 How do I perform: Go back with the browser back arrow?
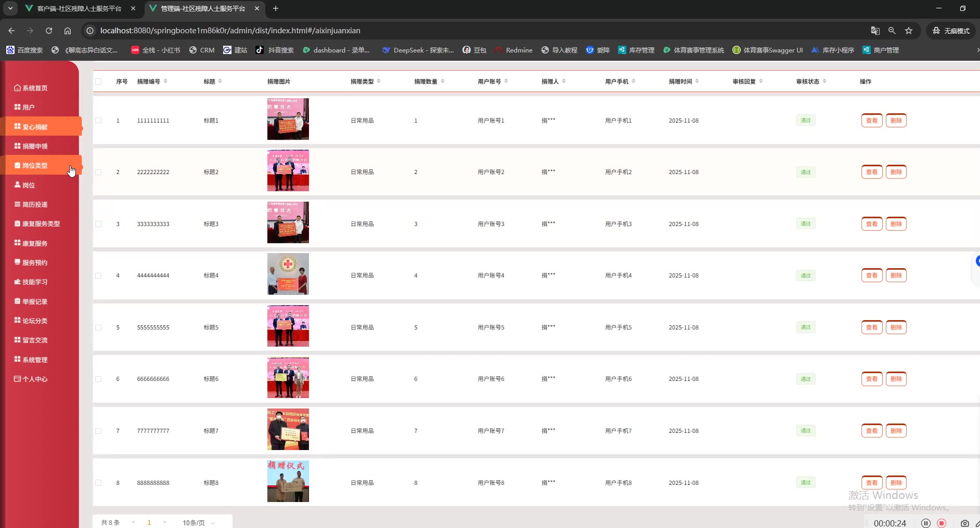(11, 31)
